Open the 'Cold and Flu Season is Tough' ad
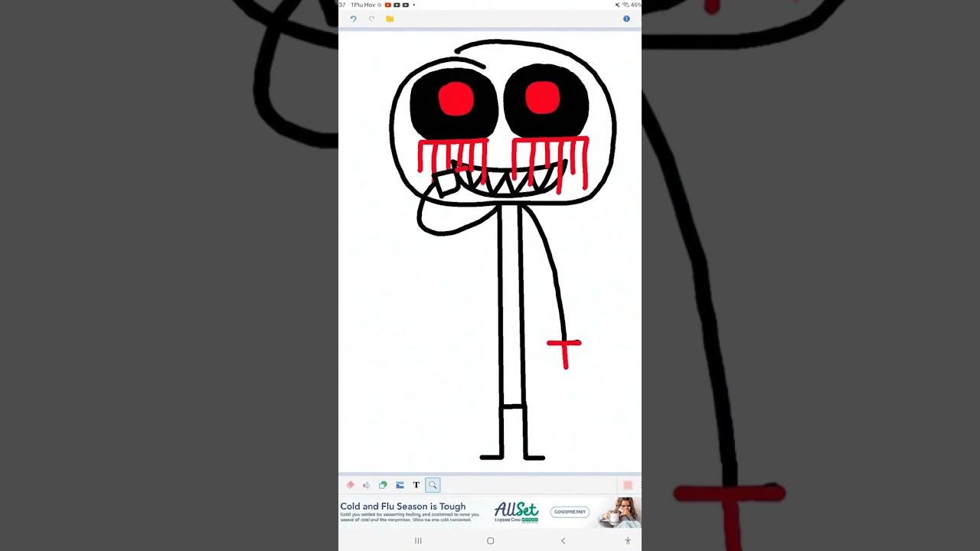This screenshot has width=980, height=551. 403,507
